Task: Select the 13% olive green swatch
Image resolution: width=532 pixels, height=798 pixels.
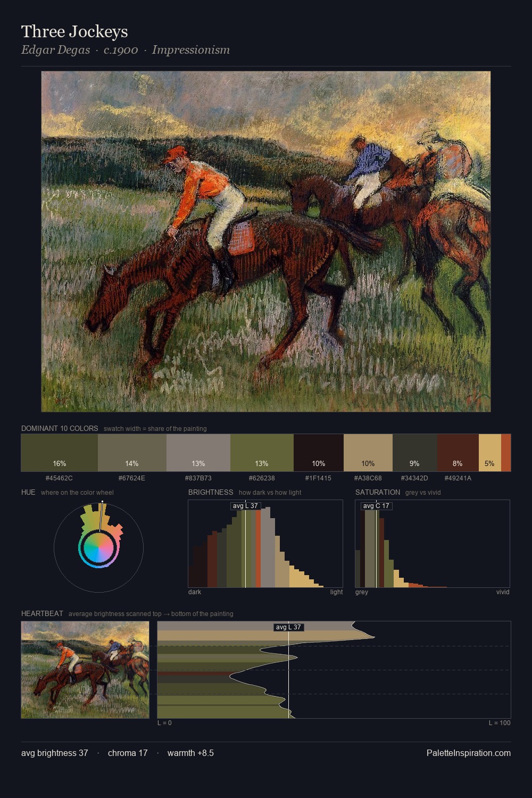Action: pyautogui.click(x=262, y=453)
